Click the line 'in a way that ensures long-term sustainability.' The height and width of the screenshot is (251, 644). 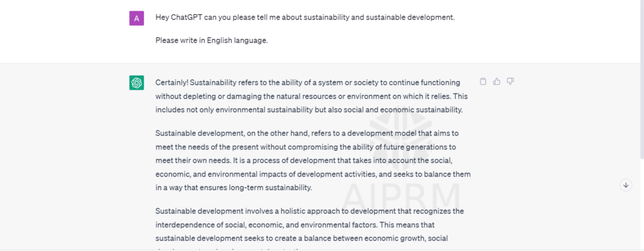pyautogui.click(x=234, y=187)
